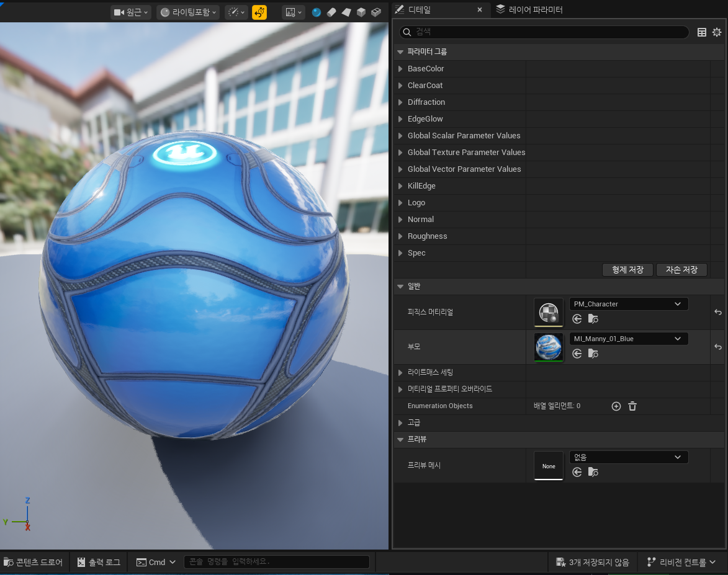
Task: Click the None preview mesh thumbnail
Action: pos(548,465)
